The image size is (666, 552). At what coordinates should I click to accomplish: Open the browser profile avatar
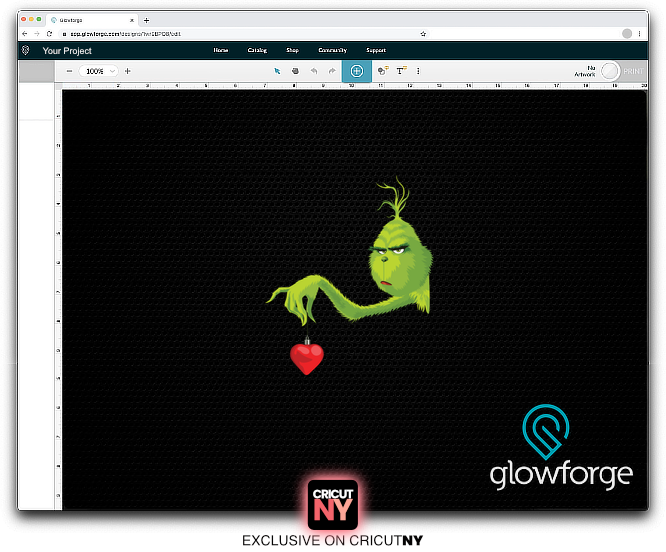click(627, 34)
